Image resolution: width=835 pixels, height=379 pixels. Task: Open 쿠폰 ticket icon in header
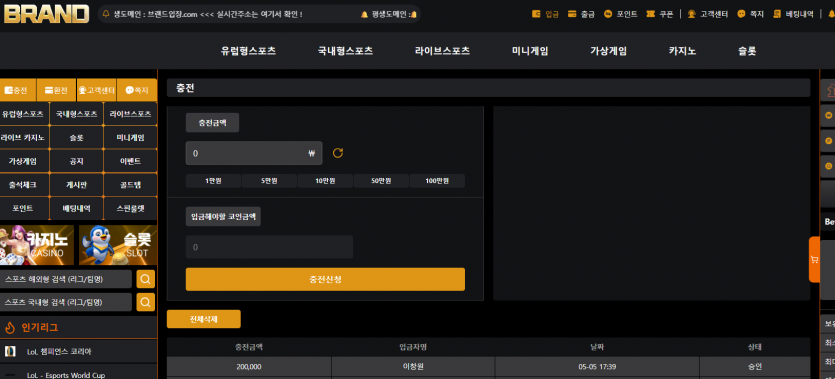tap(650, 14)
